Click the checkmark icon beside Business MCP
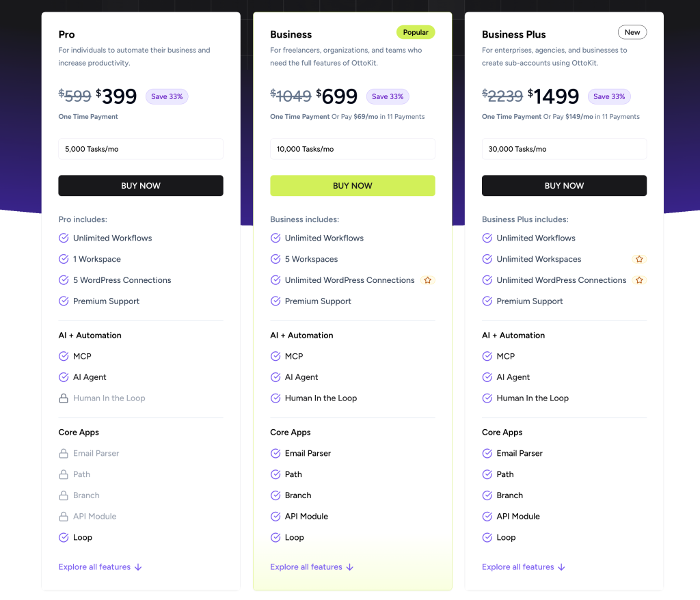700x600 pixels. coord(275,356)
